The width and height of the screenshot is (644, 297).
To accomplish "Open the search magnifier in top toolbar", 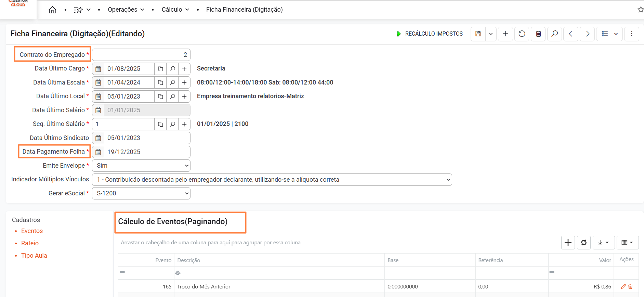I will coord(554,34).
